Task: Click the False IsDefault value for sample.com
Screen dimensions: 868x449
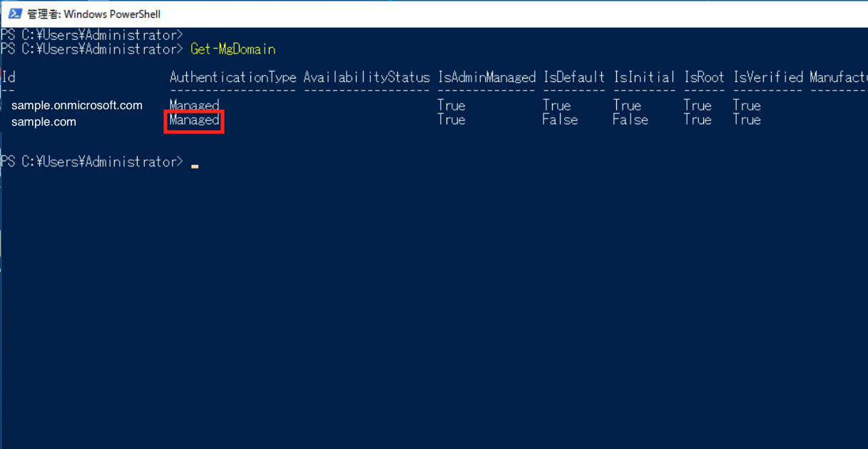Action: click(x=560, y=120)
